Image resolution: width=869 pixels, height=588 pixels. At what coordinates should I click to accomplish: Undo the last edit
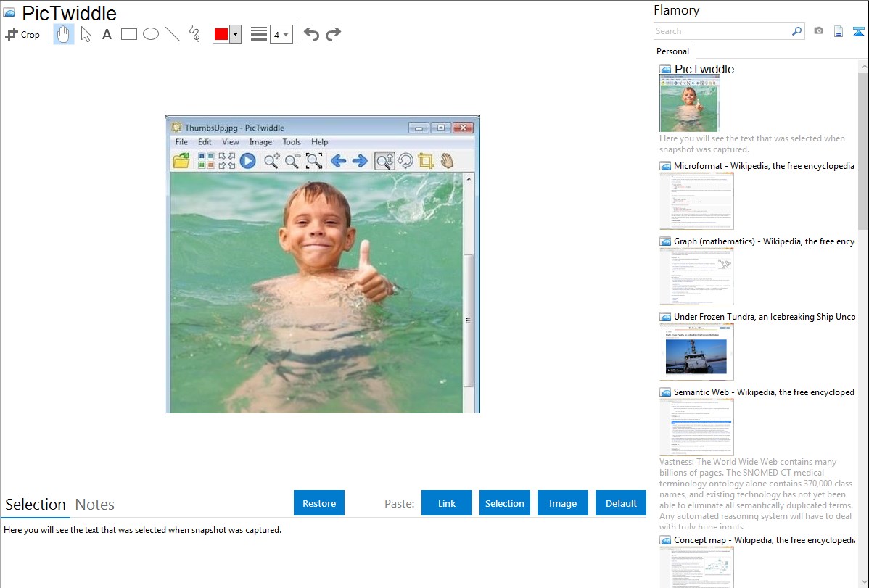311,34
